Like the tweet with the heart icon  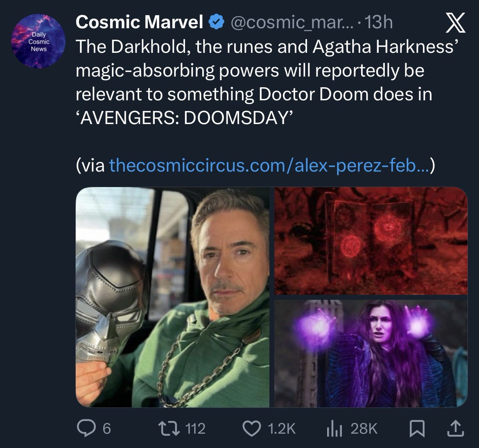pos(252,428)
